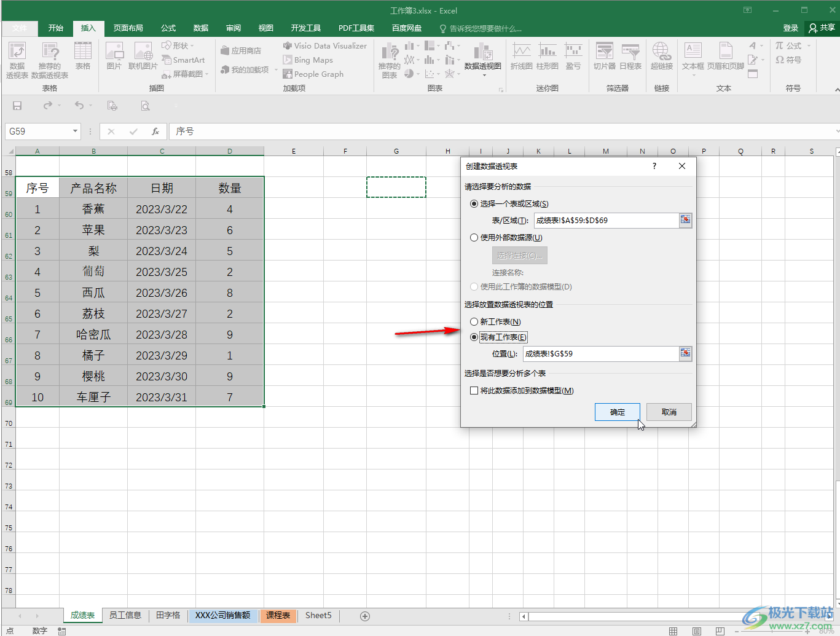The width and height of the screenshot is (840, 636).
Task: Click the dialog help question mark
Action: click(654, 166)
